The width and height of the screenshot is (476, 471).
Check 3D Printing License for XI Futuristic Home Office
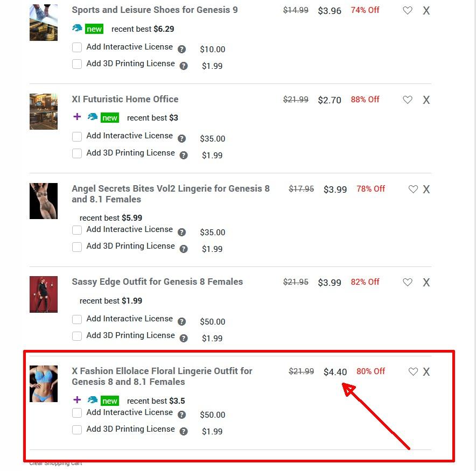(x=77, y=153)
